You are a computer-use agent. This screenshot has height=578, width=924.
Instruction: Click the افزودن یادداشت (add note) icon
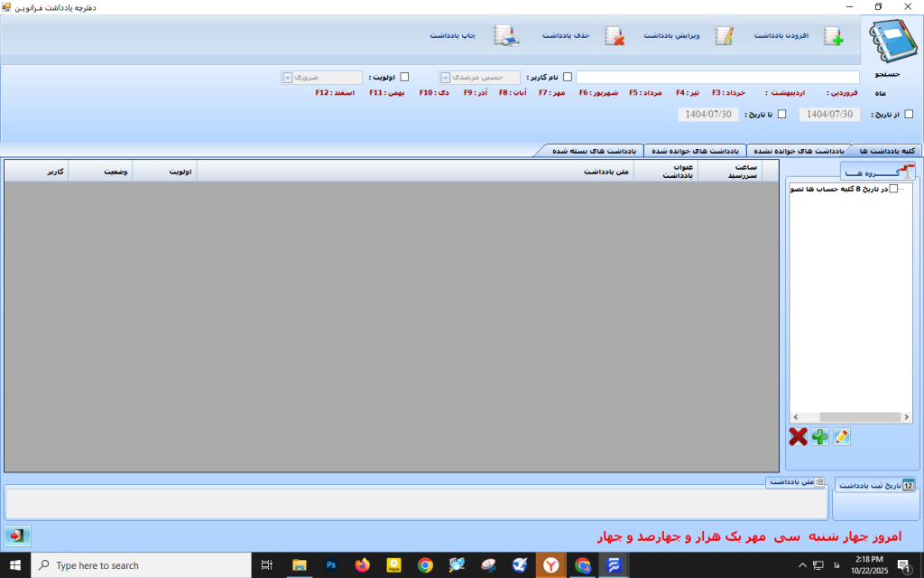(833, 36)
